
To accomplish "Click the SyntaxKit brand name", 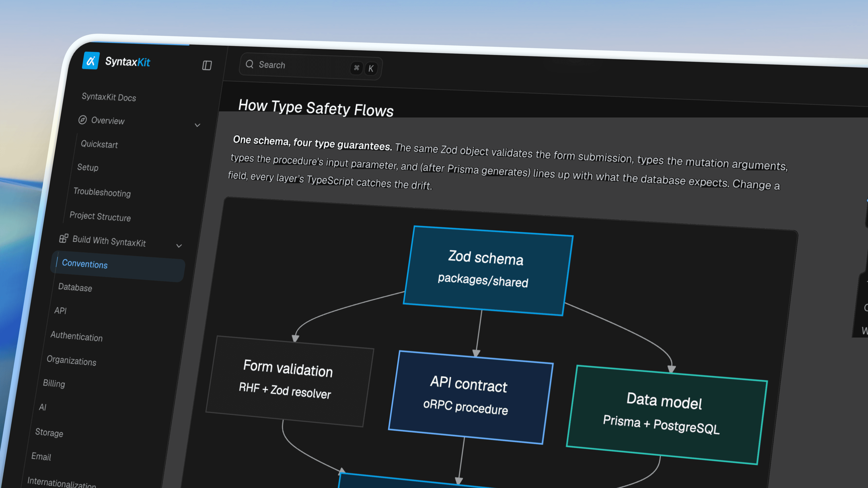I will (127, 62).
